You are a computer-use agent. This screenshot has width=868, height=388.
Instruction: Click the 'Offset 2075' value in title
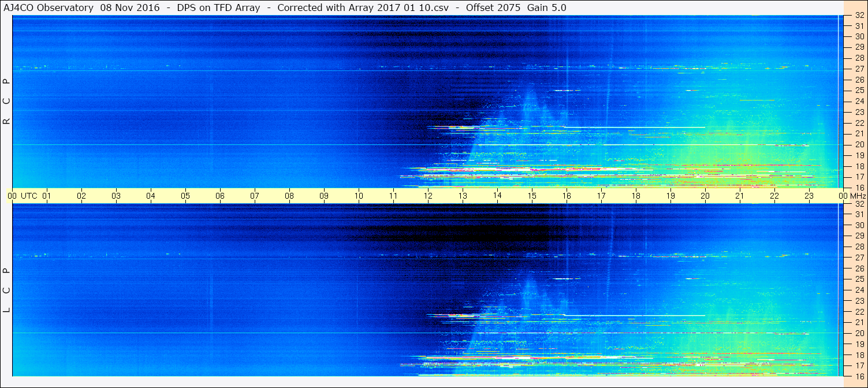[x=494, y=8]
